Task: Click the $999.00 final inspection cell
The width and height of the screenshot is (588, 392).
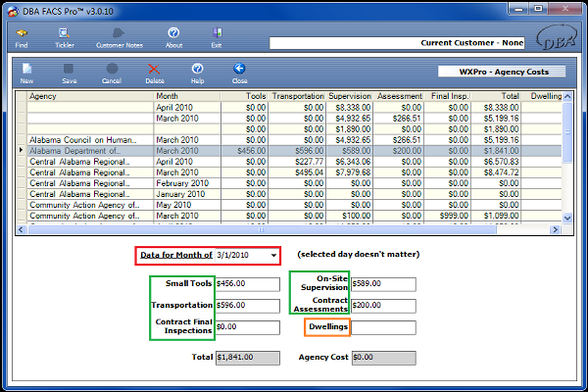Action: pyautogui.click(x=448, y=216)
